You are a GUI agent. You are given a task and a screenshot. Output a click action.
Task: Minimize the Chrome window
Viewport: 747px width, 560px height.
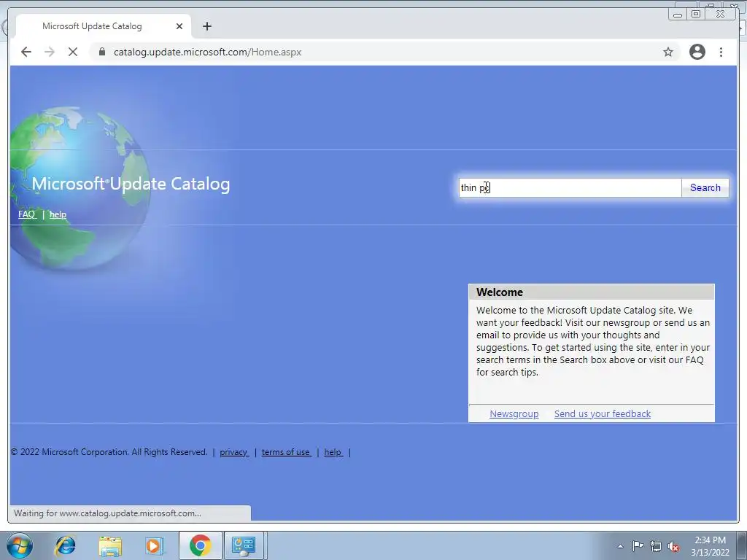(678, 15)
